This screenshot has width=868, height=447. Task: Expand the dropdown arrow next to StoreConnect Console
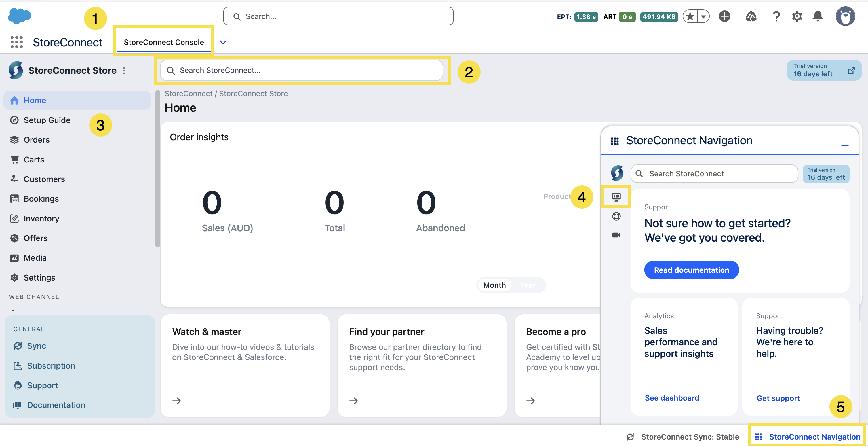pos(222,42)
